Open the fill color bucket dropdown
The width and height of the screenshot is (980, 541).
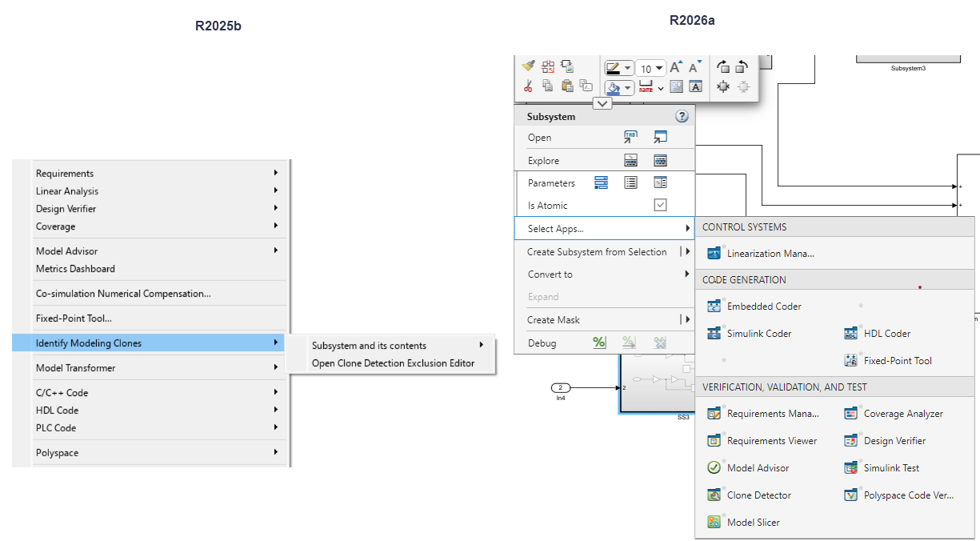627,87
